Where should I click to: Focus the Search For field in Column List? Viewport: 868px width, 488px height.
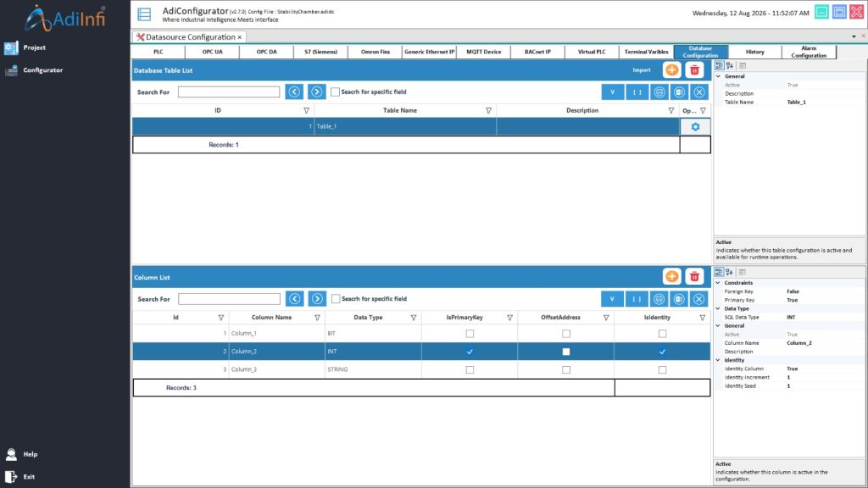click(229, 299)
